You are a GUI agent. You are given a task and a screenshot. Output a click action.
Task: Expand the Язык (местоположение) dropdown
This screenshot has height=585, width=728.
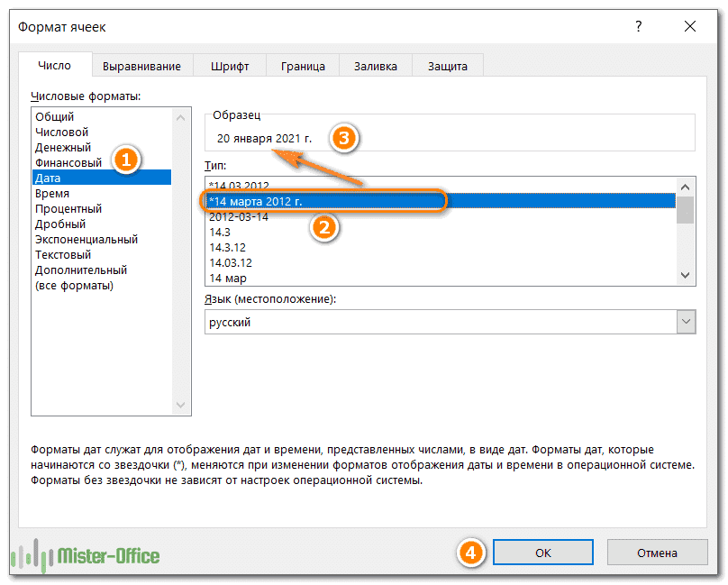pos(686,322)
